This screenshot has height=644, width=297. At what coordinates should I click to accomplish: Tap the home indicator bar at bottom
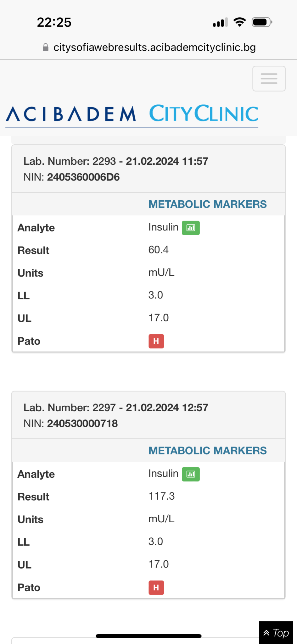(x=148, y=636)
